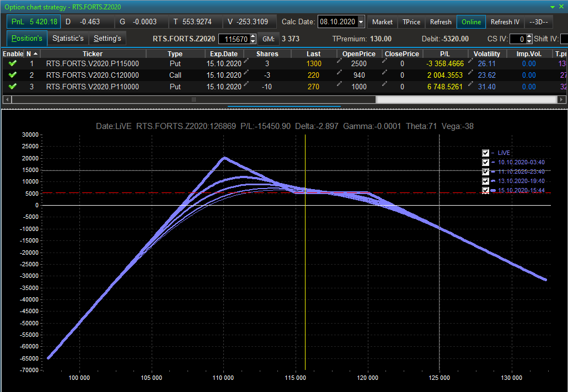Toggle the 10.10.2020-03:40 curve checkbox

tap(486, 162)
